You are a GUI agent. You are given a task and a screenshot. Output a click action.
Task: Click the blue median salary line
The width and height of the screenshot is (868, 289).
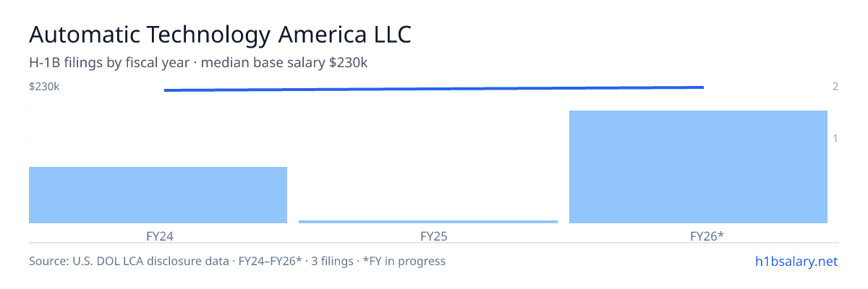point(434,89)
